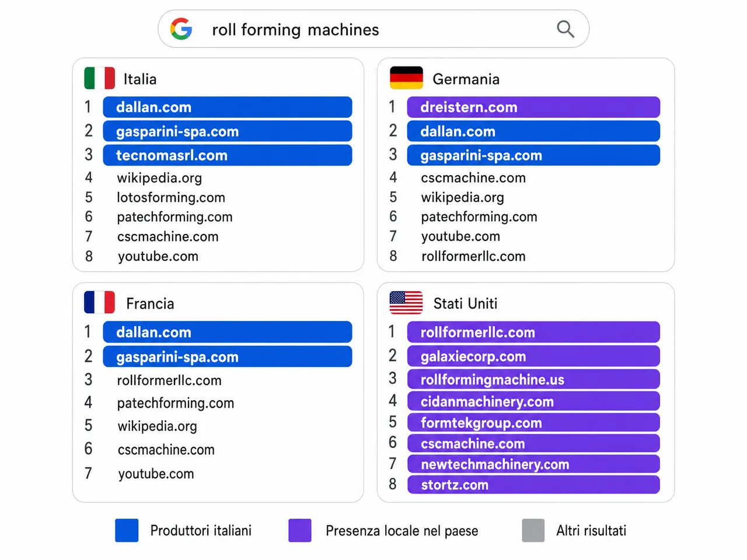Select the gray 'Altri risultati' legend swatch
This screenshot has width=747, height=560.
(533, 530)
